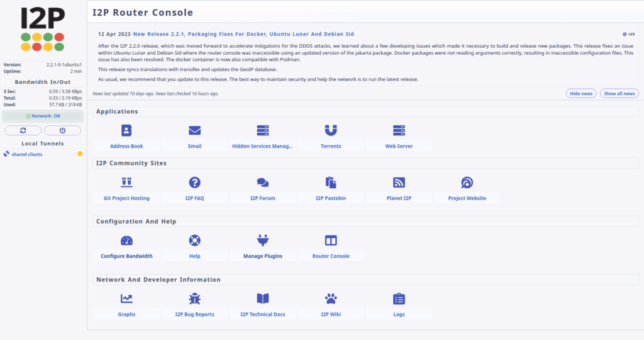
Task: Open the Logs clipboard icon
Action: 399,298
